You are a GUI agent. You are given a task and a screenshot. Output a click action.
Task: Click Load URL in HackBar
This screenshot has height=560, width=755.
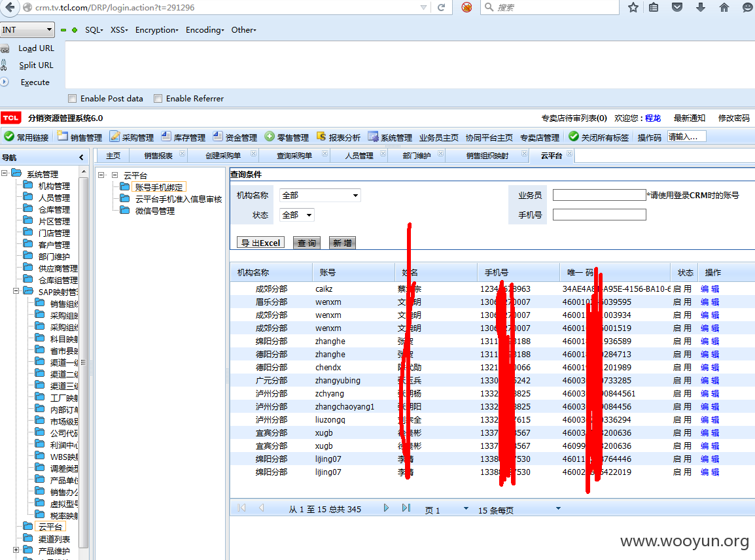(36, 48)
